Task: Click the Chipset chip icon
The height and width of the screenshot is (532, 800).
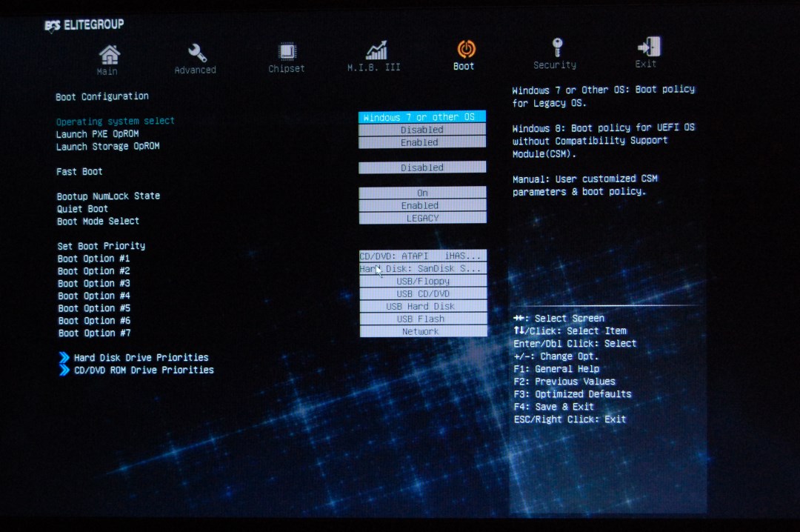Action: (x=287, y=52)
